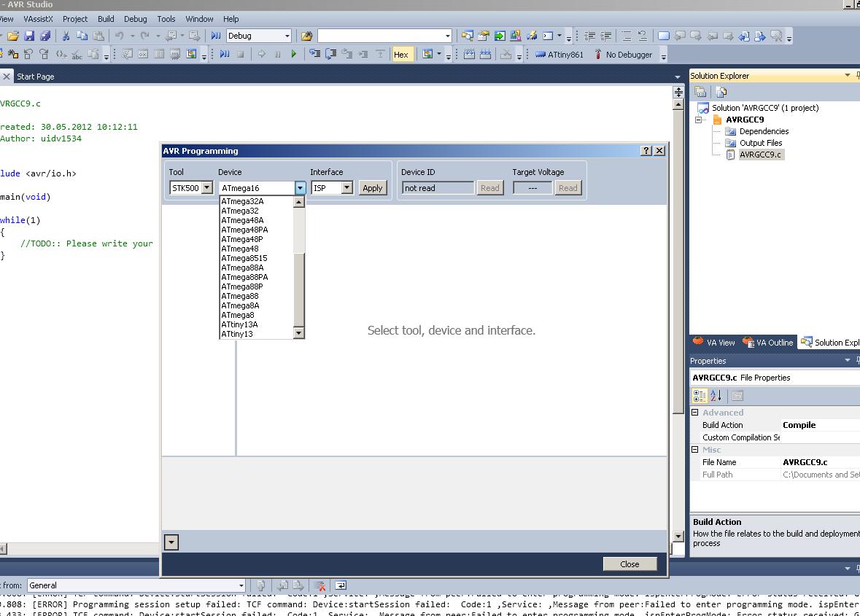This screenshot has width=860, height=616.
Task: Click the Close button in AVR Programming dialog
Action: point(629,564)
